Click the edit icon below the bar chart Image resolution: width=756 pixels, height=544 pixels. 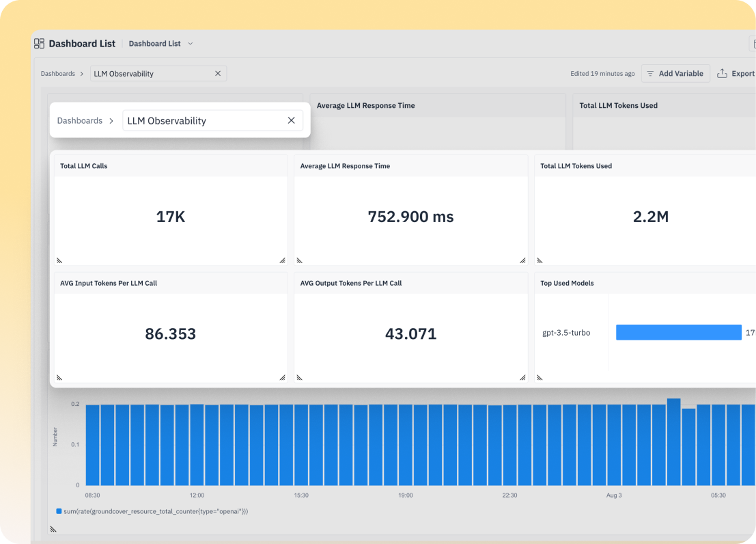(x=53, y=528)
